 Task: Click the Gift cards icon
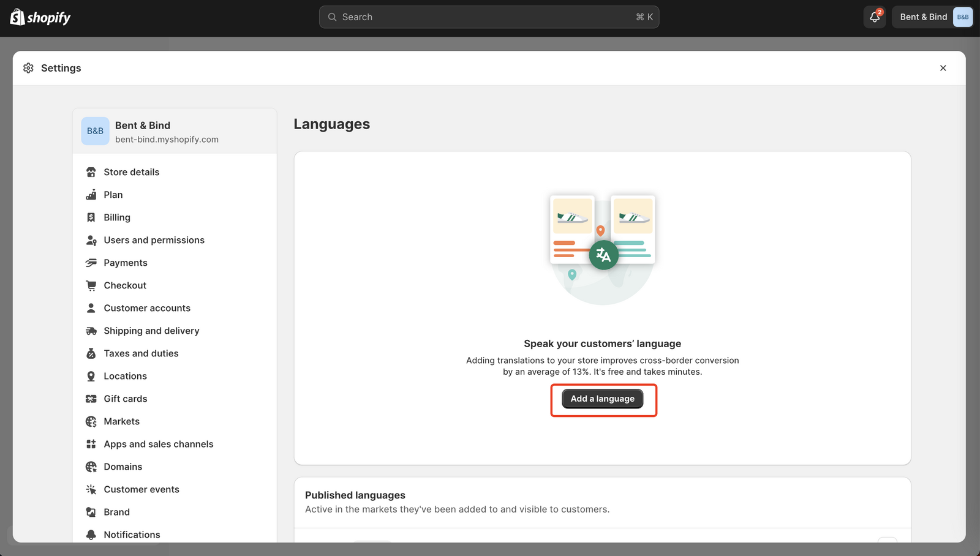(91, 399)
